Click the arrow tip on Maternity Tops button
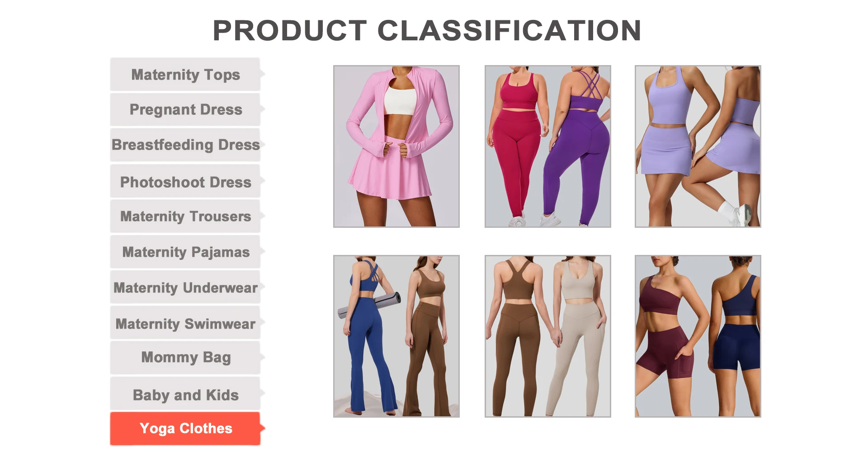868x452 pixels. click(x=263, y=73)
